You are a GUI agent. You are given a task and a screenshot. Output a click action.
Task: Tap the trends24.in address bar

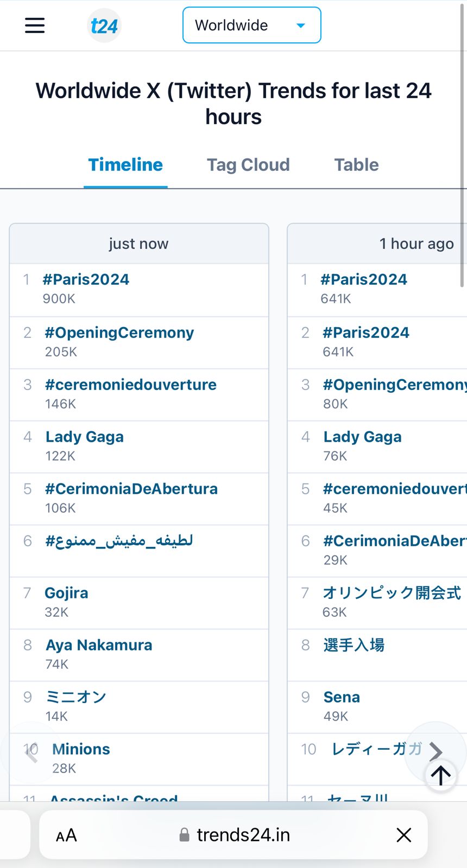click(x=243, y=835)
